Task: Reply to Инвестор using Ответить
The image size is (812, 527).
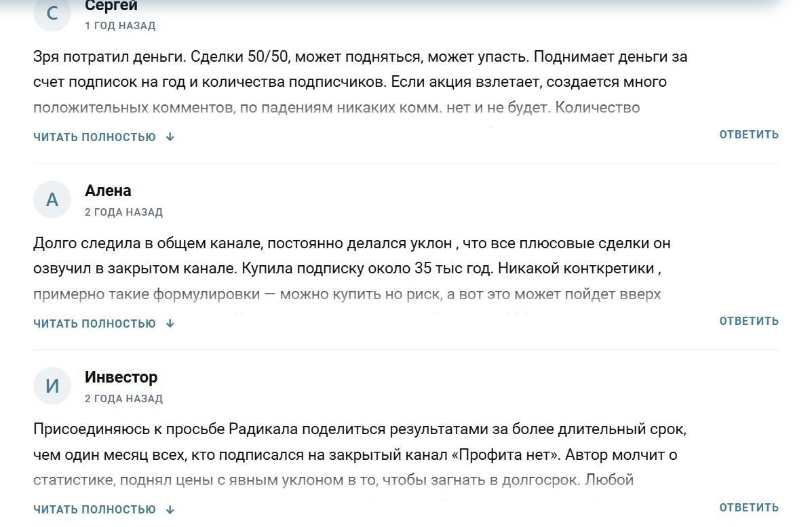Action: (748, 505)
